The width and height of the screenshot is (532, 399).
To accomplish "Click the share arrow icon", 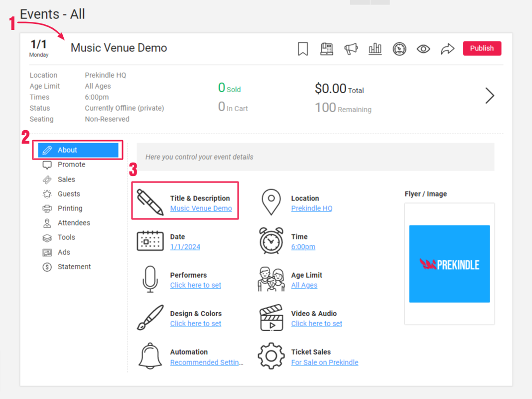I will click(x=447, y=49).
